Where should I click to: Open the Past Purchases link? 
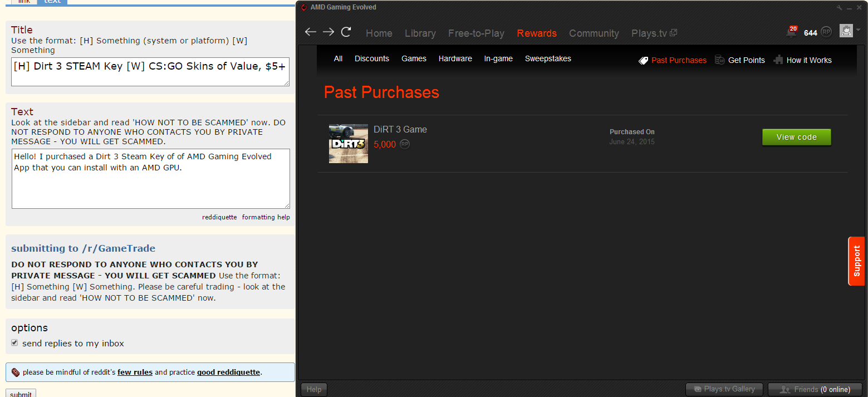[679, 60]
